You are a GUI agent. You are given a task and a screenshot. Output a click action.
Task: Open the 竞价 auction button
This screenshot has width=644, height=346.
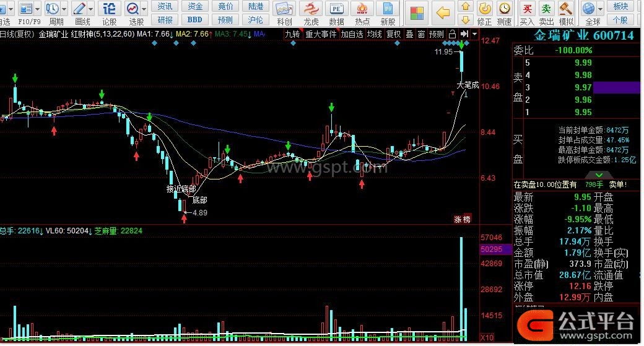(225, 6)
